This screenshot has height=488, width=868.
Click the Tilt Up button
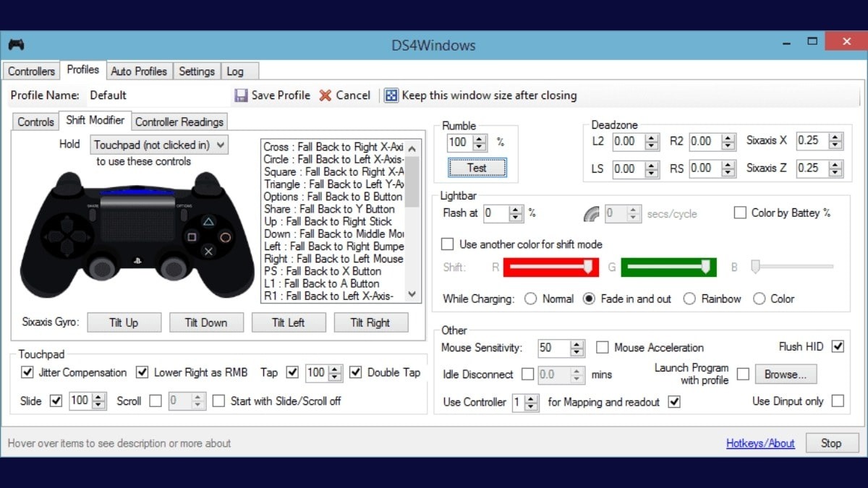pyautogui.click(x=124, y=322)
